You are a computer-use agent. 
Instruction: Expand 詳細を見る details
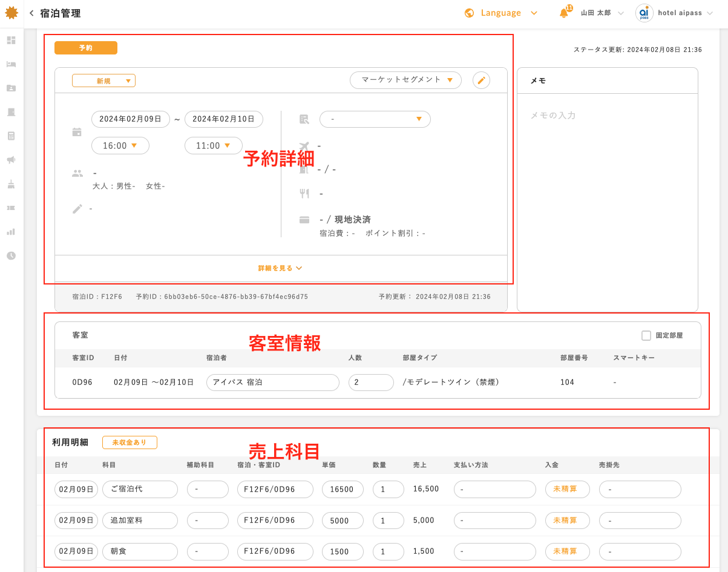point(281,268)
